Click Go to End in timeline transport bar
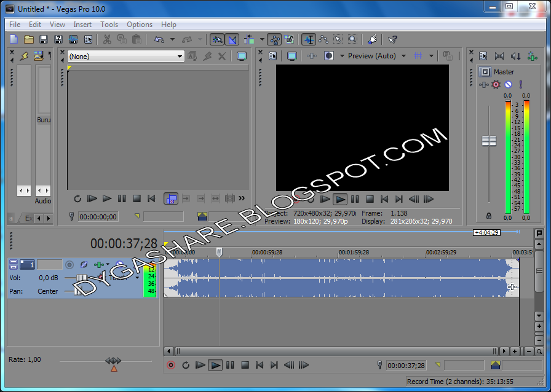The height and width of the screenshot is (392, 551). point(274,366)
